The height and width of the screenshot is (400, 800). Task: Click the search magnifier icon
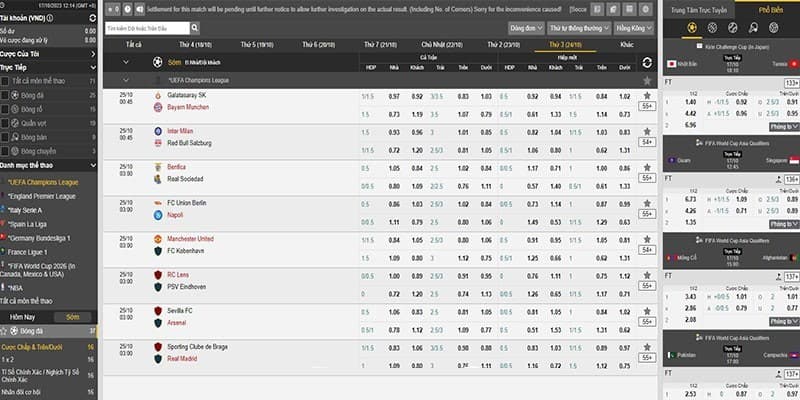tap(194, 28)
